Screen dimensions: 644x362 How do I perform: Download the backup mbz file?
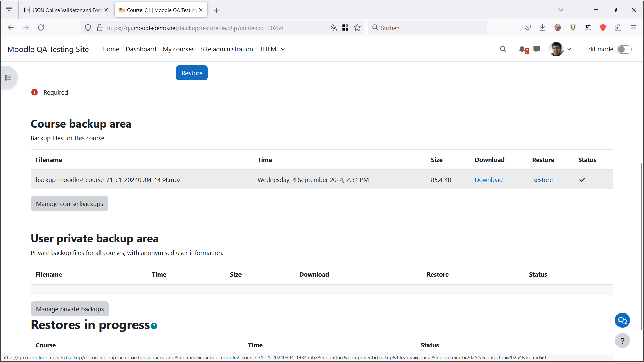(x=489, y=180)
